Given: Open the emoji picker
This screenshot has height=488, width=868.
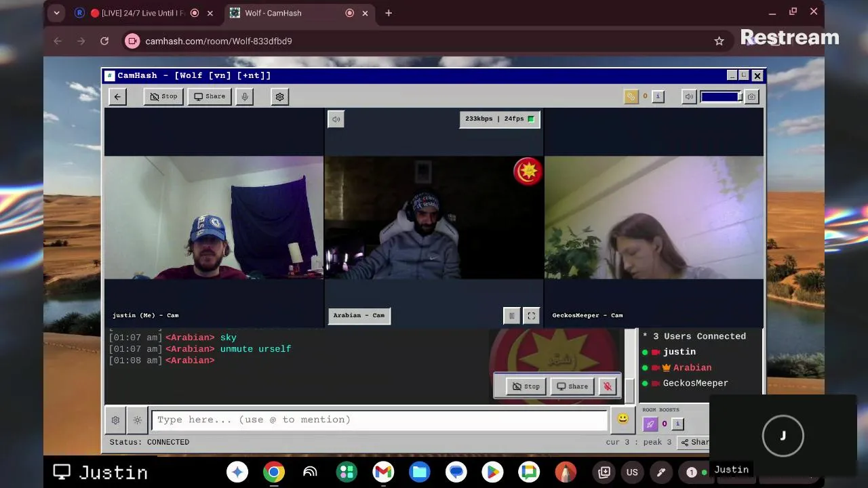Looking at the screenshot, I should point(623,420).
